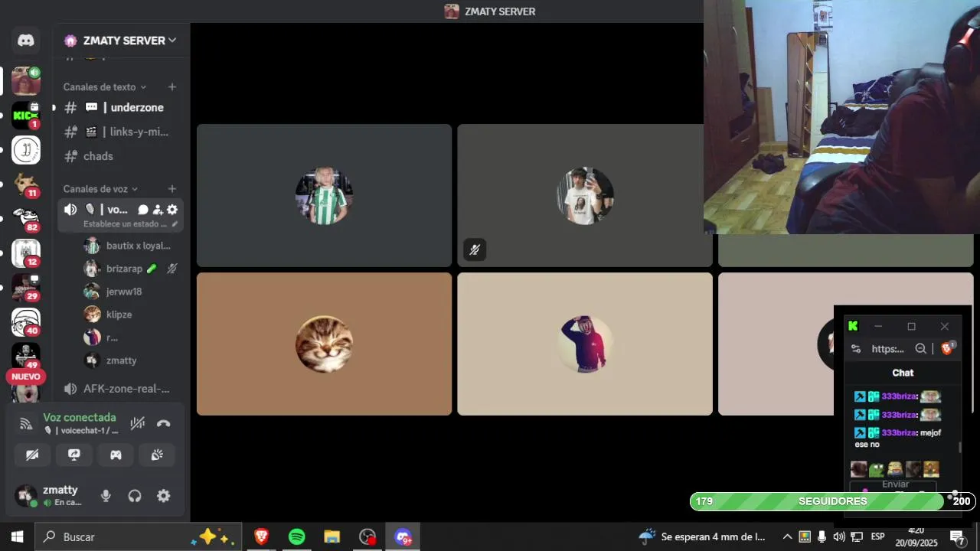Create a new voice channel plus icon
The image size is (980, 551).
point(172,189)
